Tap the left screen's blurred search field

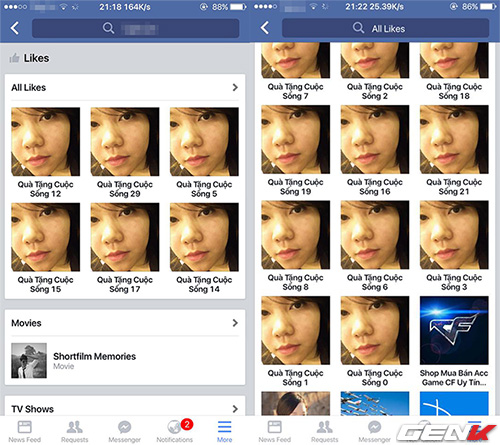[x=135, y=28]
